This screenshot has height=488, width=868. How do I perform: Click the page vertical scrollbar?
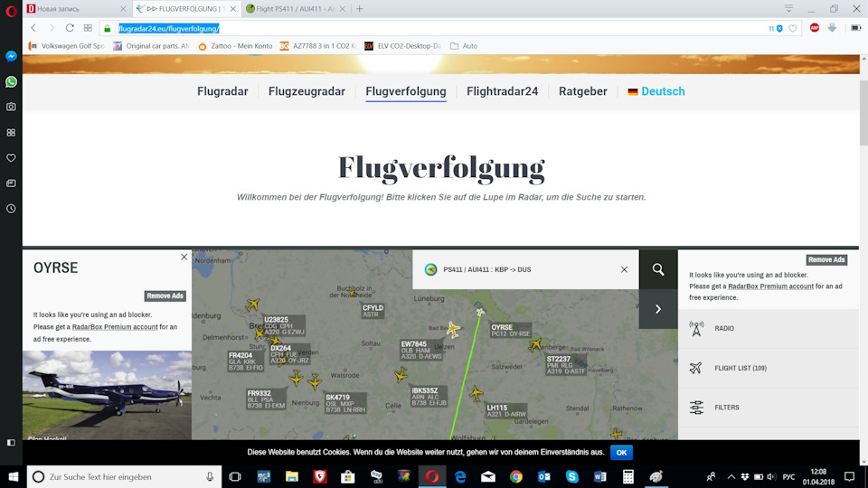863,114
